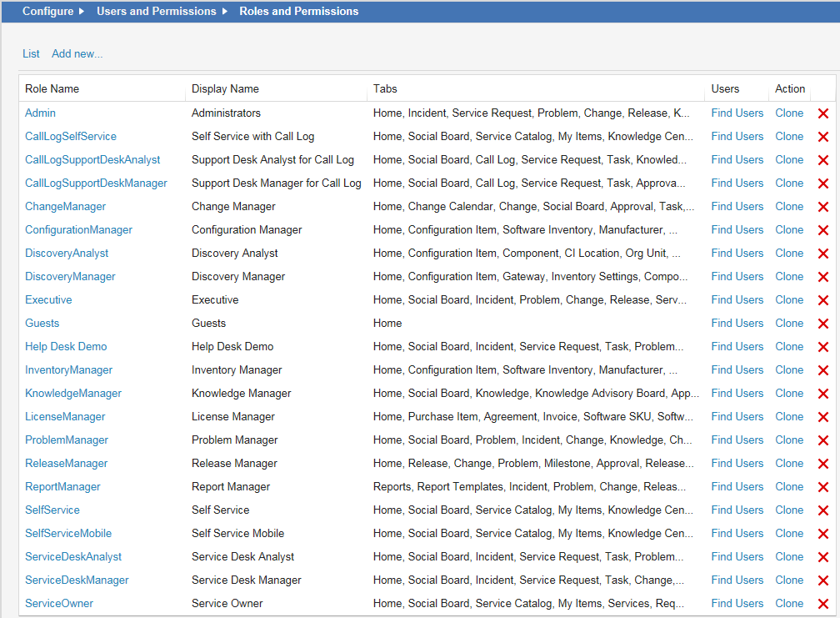Delete the Executive role using red X
Viewport: 840px width, 618px height.
(822, 300)
